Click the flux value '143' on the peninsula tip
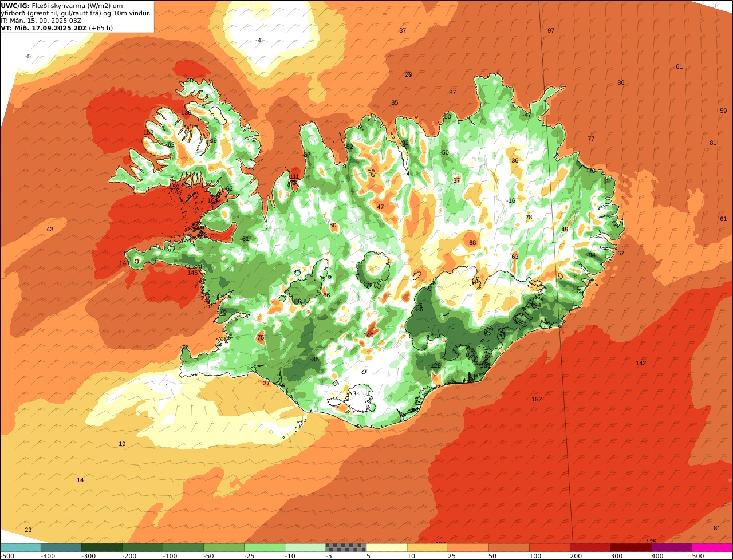 (124, 263)
